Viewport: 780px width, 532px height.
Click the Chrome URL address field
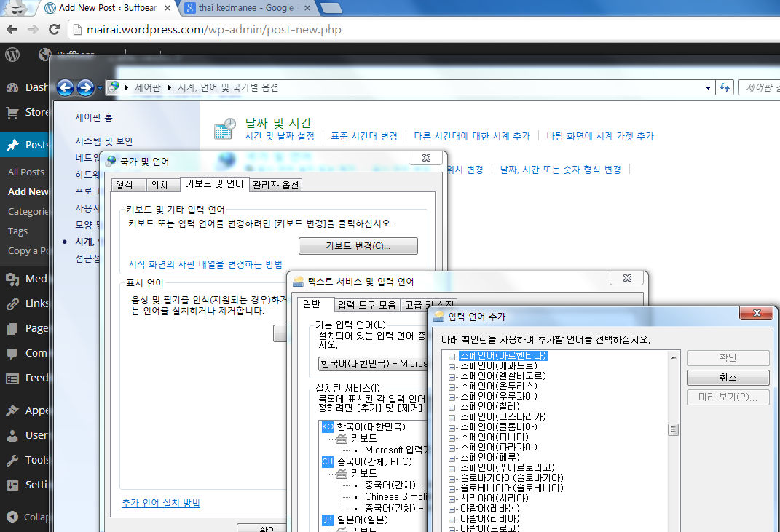pyautogui.click(x=428, y=30)
